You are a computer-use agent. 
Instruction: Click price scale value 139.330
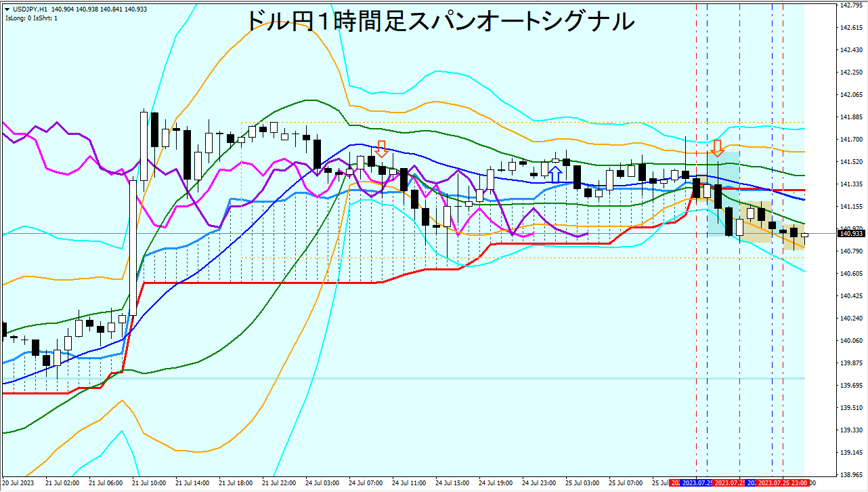851,430
